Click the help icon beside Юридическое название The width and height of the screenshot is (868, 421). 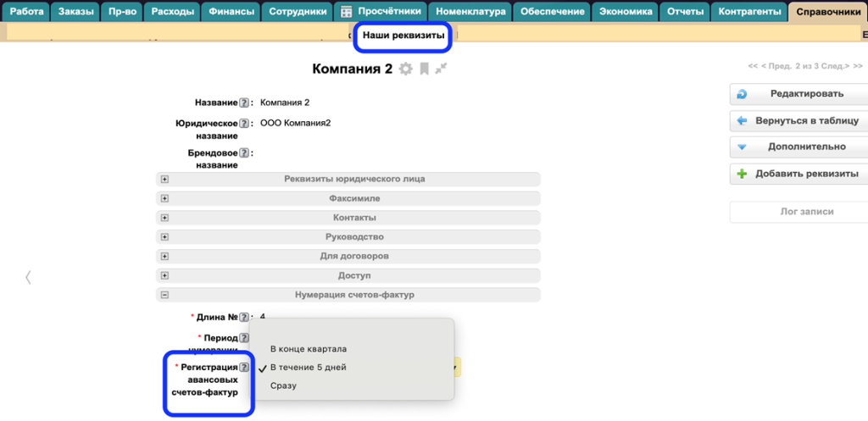[x=244, y=124]
